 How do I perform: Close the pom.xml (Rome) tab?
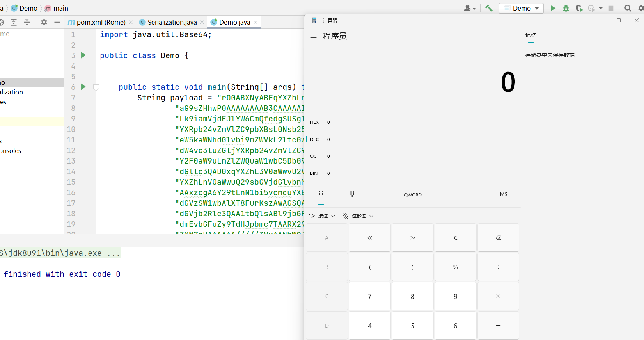pos(131,22)
